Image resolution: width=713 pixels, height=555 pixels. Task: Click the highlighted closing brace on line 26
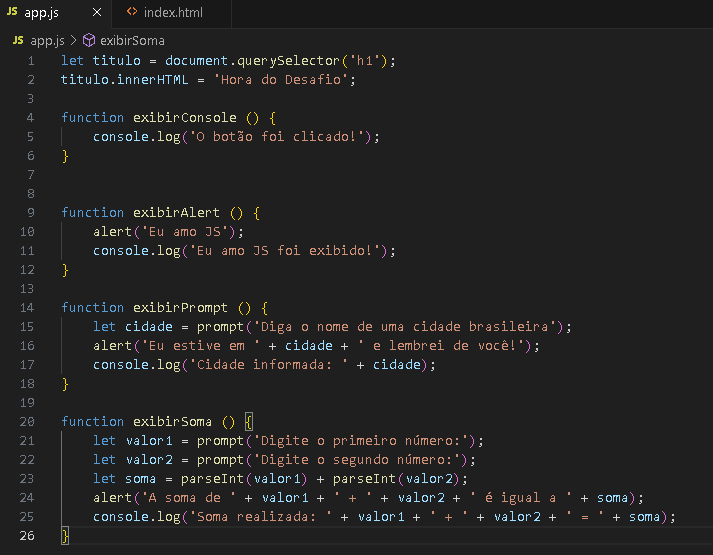65,536
